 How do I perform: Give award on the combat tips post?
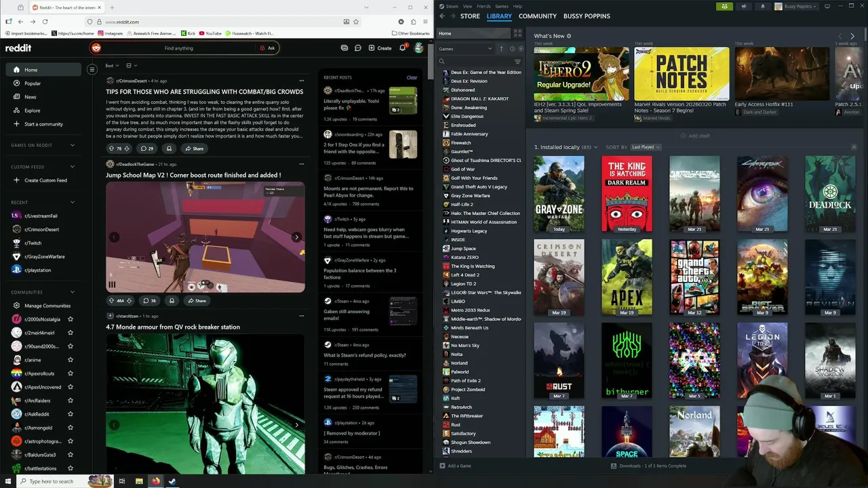(169, 148)
